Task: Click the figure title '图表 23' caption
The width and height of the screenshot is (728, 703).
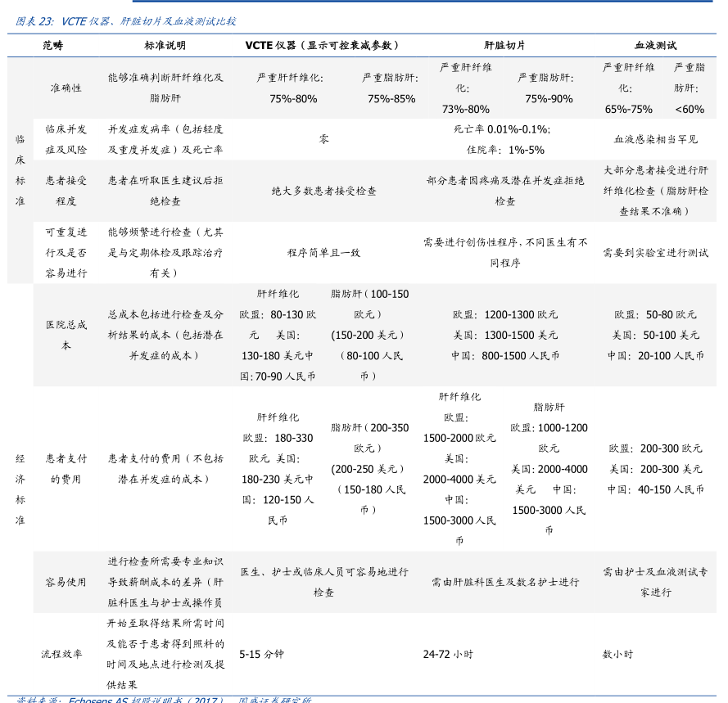Action: pyautogui.click(x=126, y=21)
